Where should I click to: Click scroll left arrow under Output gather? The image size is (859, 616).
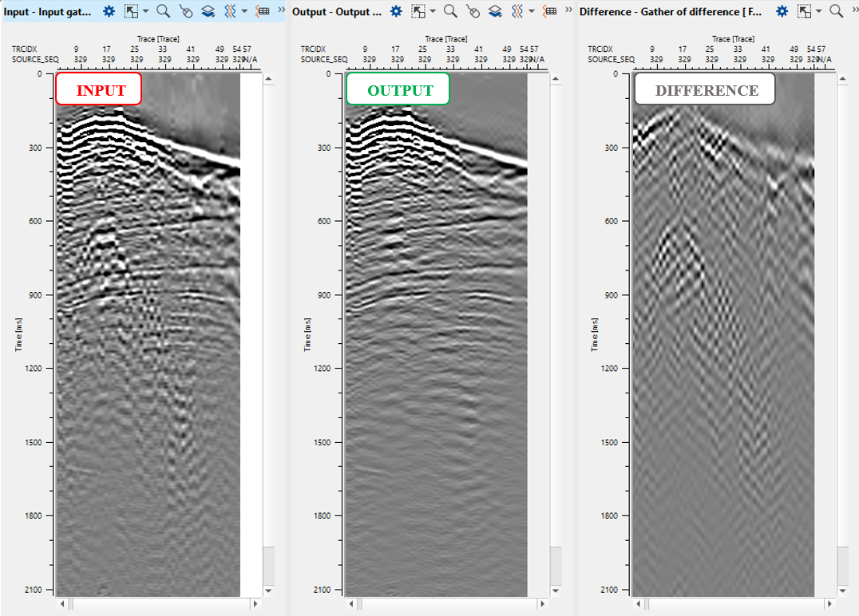[350, 604]
